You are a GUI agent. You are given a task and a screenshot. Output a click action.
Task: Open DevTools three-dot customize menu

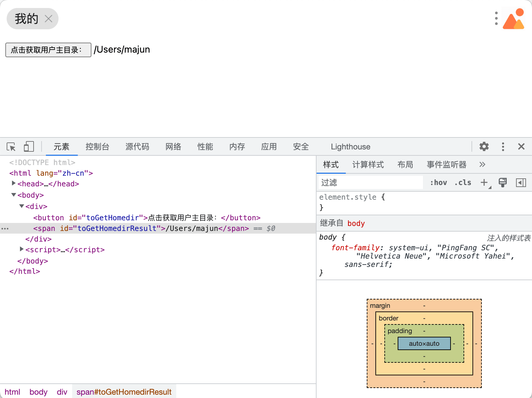click(503, 146)
